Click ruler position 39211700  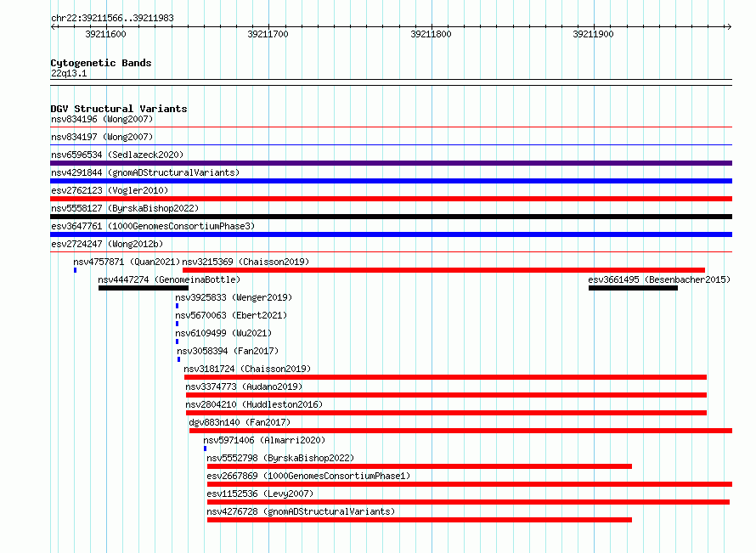pos(268,34)
